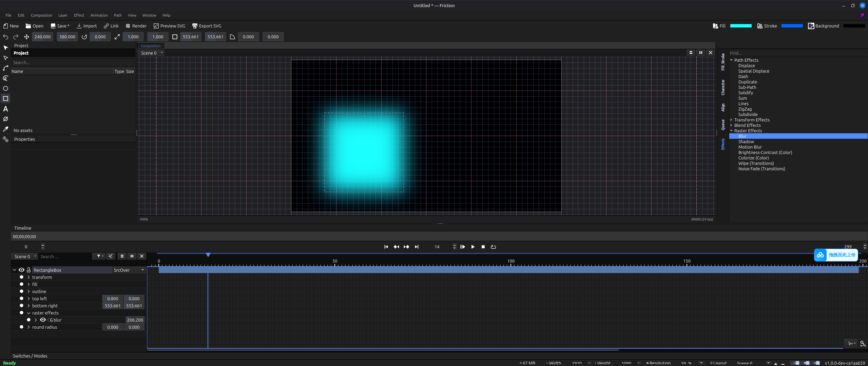
Task: Toggle lock on RectangleBox layer
Action: (x=29, y=270)
